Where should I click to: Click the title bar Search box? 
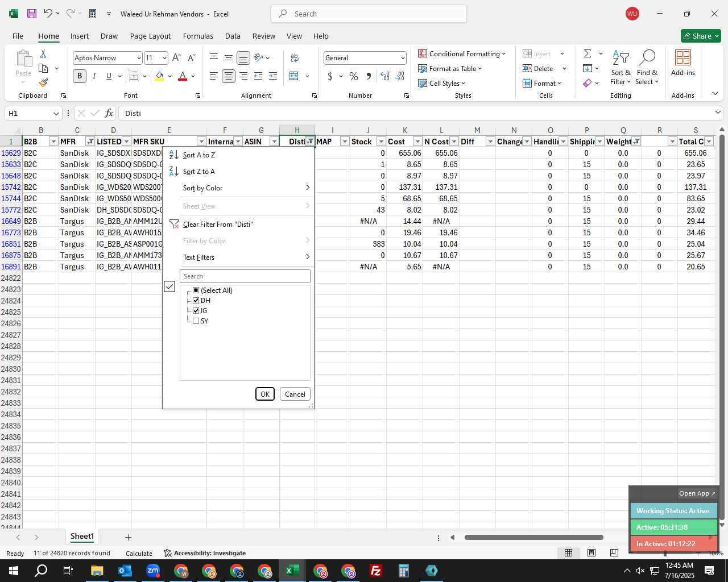click(369, 14)
